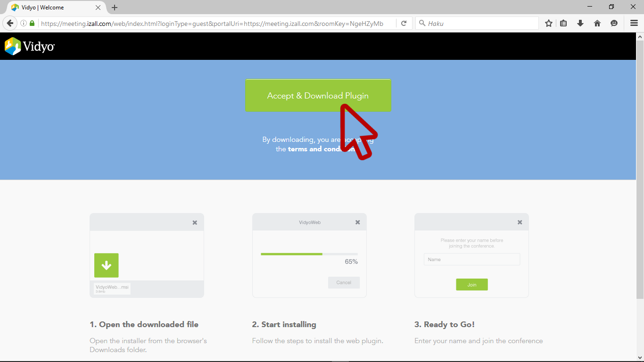Show bookmarks list icon in toolbar
Viewport: 644px width, 362px height.
click(x=563, y=23)
